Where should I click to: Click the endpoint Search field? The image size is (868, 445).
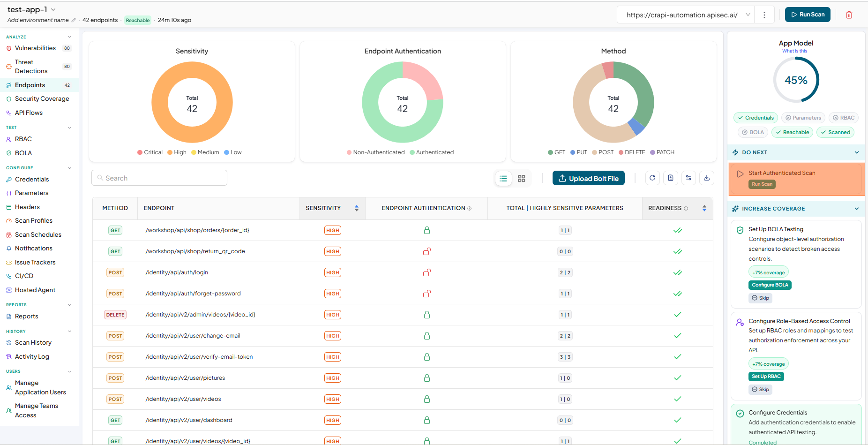159,178
